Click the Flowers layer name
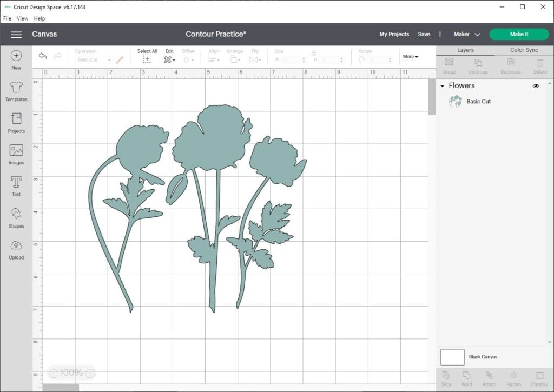The height and width of the screenshot is (392, 554). tap(461, 86)
